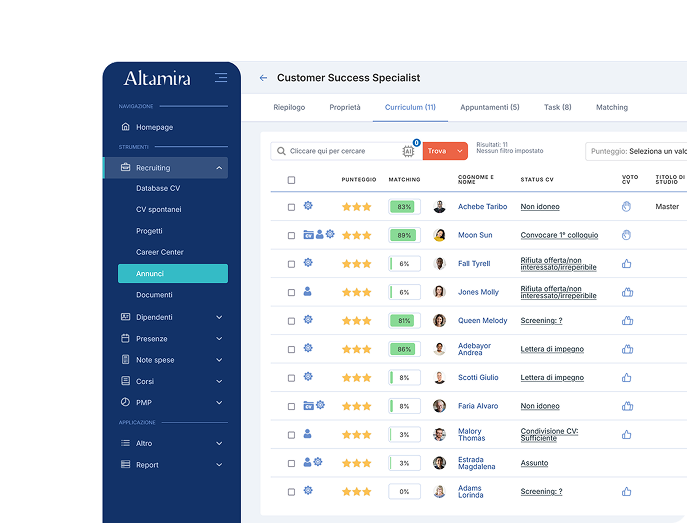Open candidate Achebe Taribo link
This screenshot has height=523, width=687.
(482, 206)
